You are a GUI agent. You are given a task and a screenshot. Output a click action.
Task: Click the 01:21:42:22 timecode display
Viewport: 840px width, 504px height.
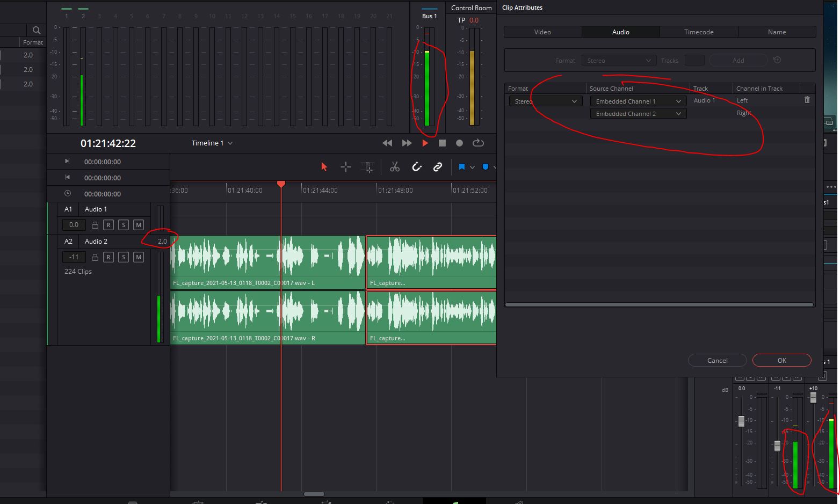click(108, 143)
